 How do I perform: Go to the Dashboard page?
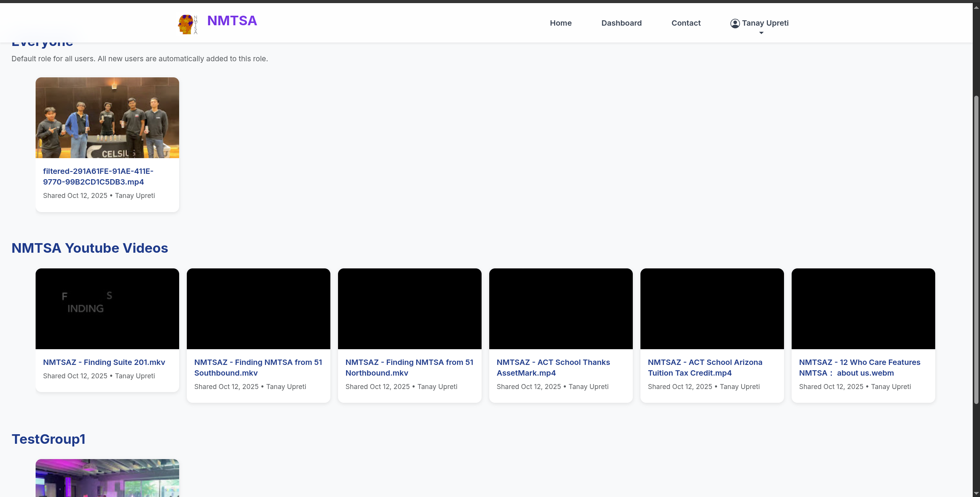[621, 23]
